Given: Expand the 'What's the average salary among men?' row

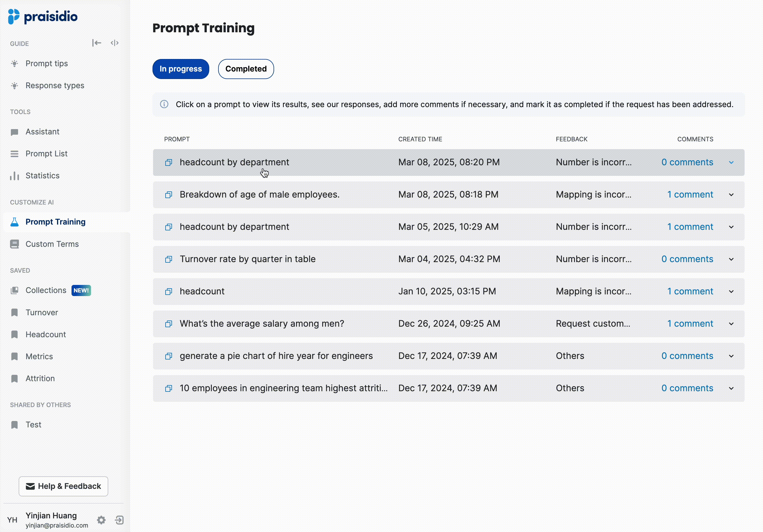Looking at the screenshot, I should coord(732,324).
